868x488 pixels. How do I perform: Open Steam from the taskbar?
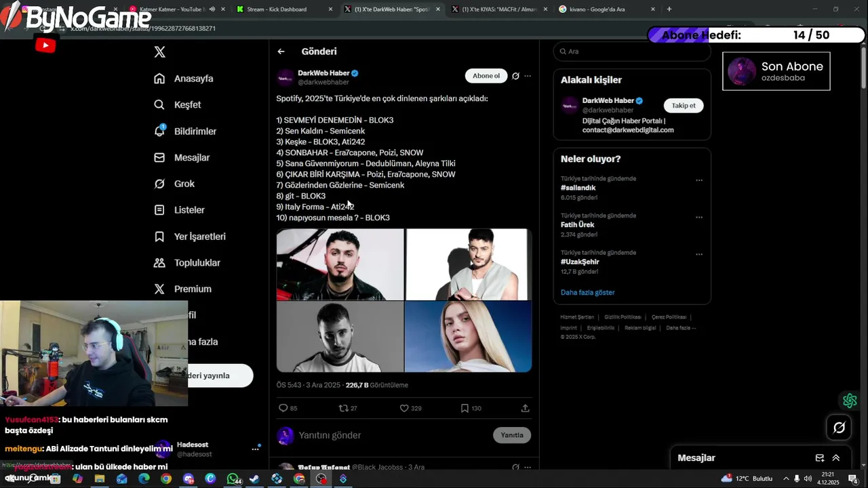254,479
